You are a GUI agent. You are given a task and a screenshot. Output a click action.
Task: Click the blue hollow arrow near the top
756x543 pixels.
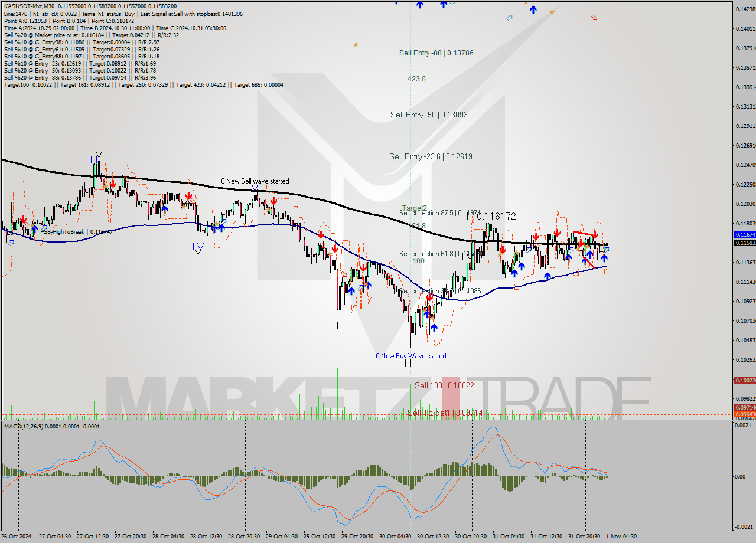coord(509,18)
